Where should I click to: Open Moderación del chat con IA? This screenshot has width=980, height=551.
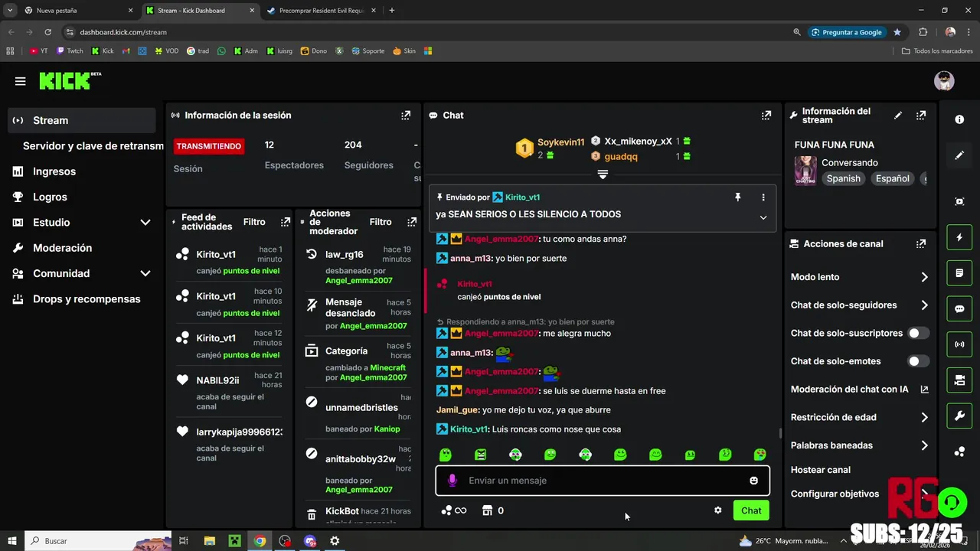[x=859, y=390]
